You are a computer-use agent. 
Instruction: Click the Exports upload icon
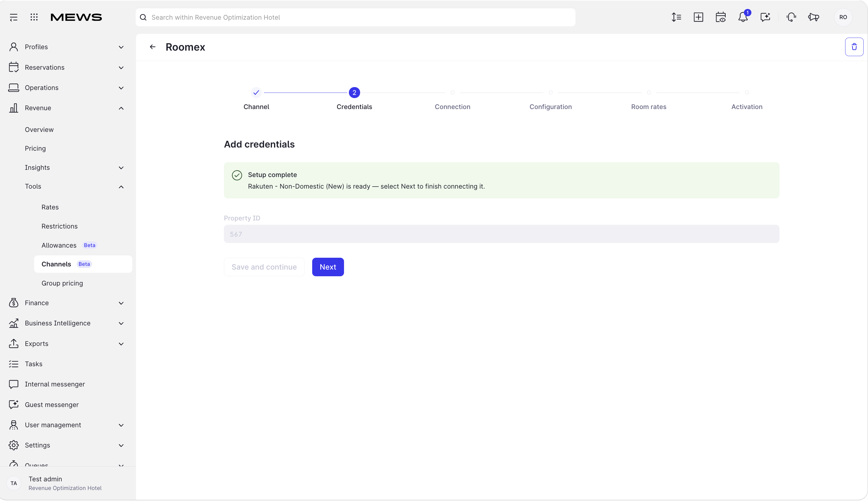tap(14, 343)
